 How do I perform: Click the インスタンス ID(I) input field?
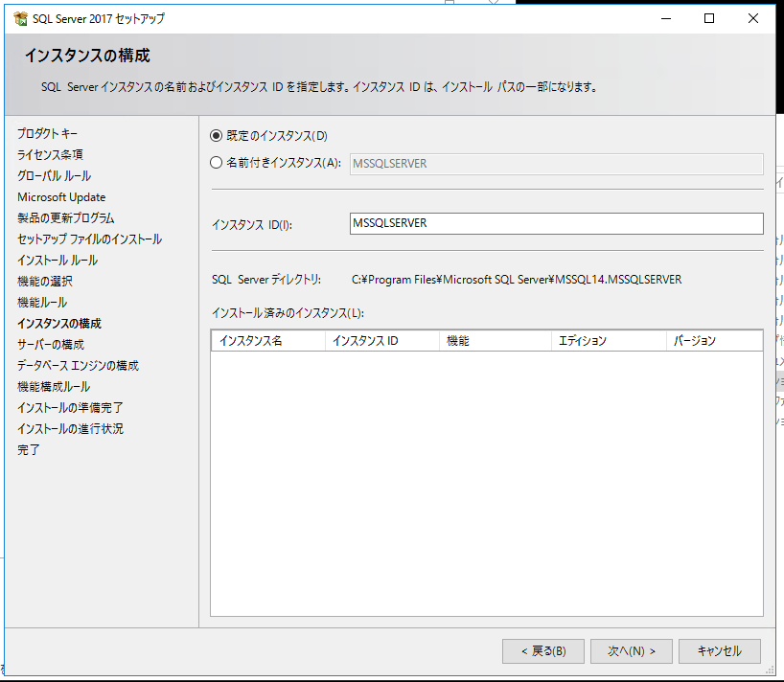(x=557, y=223)
